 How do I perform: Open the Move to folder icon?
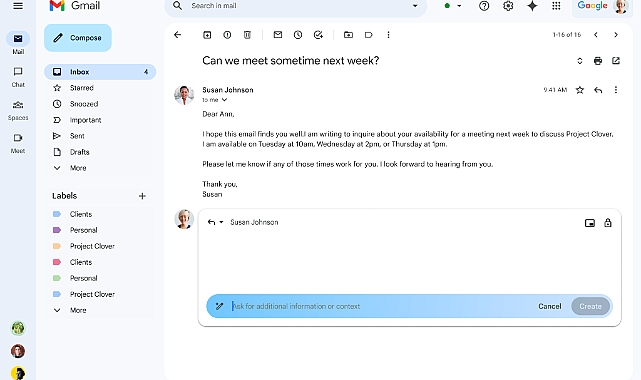click(348, 35)
